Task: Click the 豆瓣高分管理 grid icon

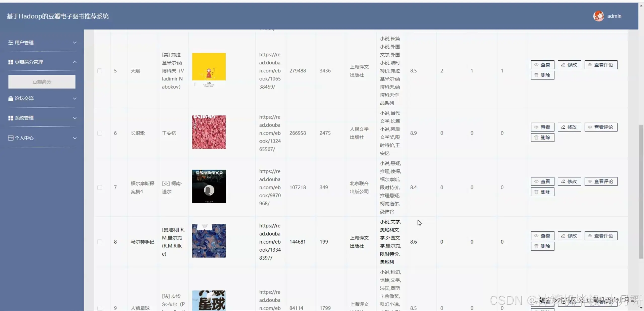Action: (x=11, y=62)
